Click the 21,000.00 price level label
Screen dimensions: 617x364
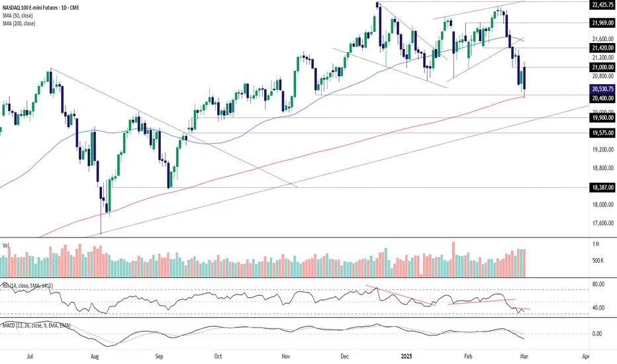[x=603, y=67]
